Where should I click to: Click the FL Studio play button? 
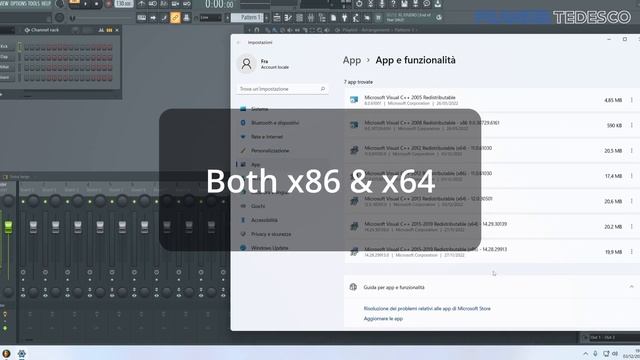(x=86, y=4)
